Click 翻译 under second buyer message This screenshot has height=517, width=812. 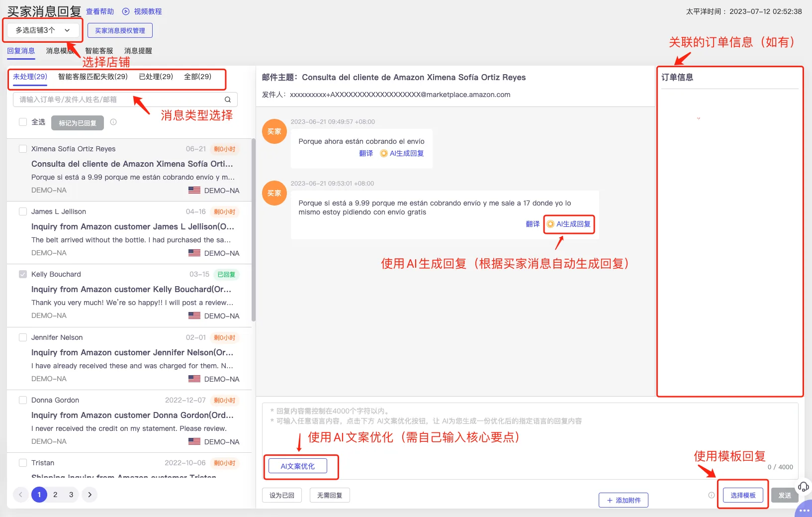point(533,224)
